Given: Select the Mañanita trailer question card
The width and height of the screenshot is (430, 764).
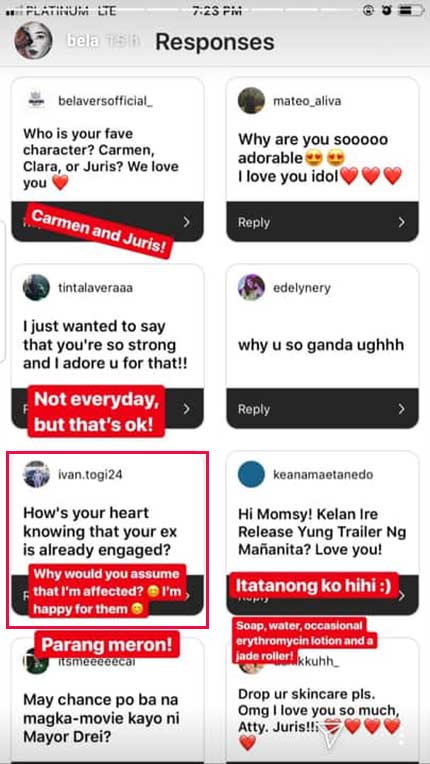Looking at the screenshot, I should (322, 533).
